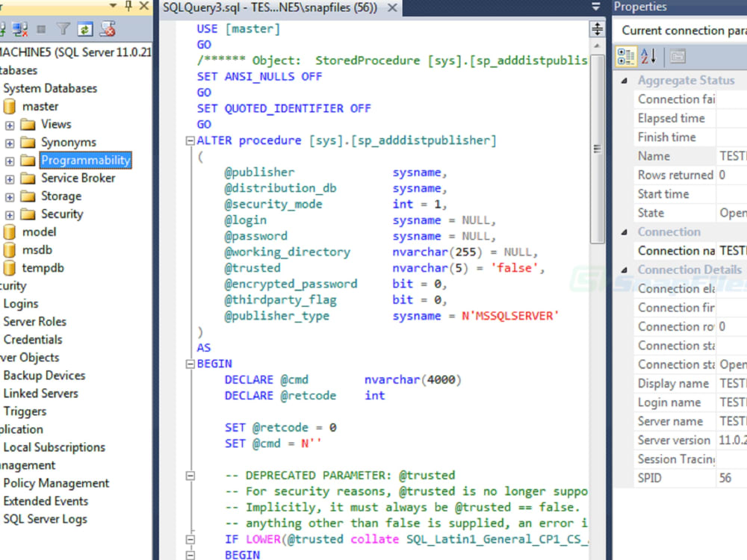Close the SQLQuery3.sql tab
The height and width of the screenshot is (560, 747).
392,7
